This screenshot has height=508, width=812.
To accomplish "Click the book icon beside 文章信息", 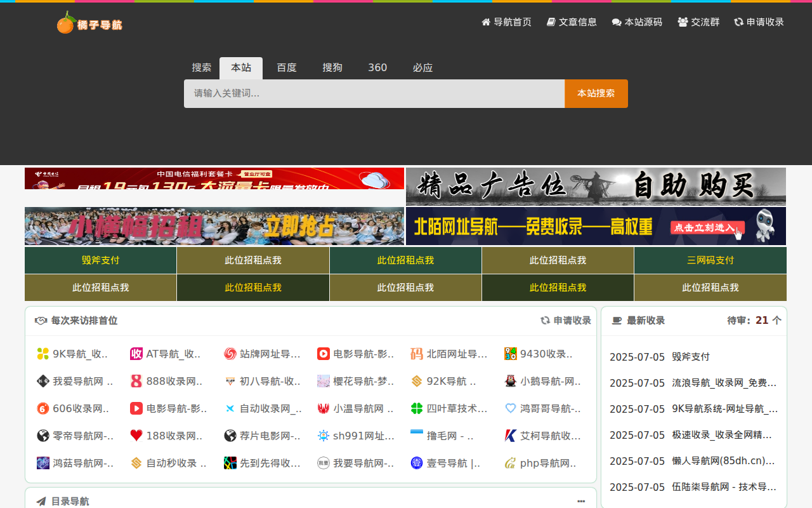I will tap(551, 22).
